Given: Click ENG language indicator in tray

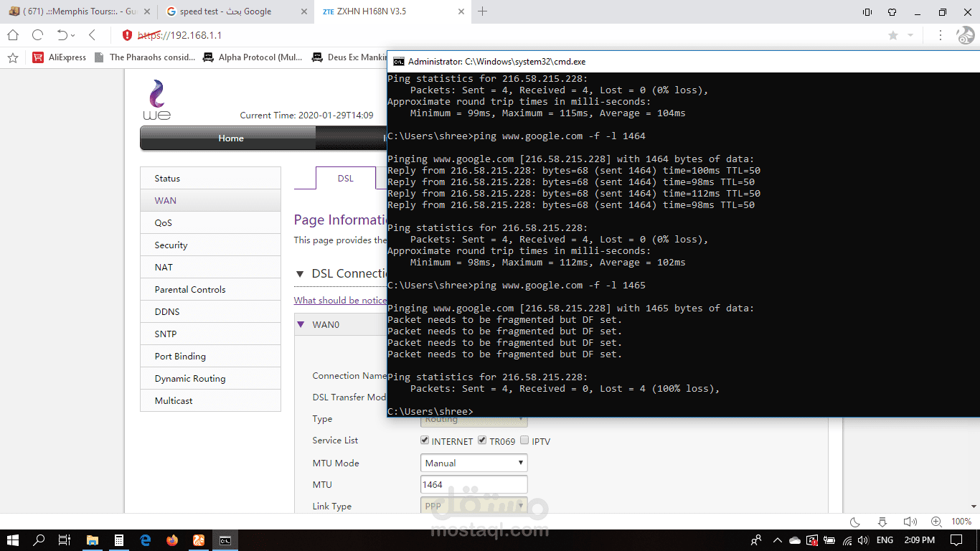Looking at the screenshot, I should (885, 540).
